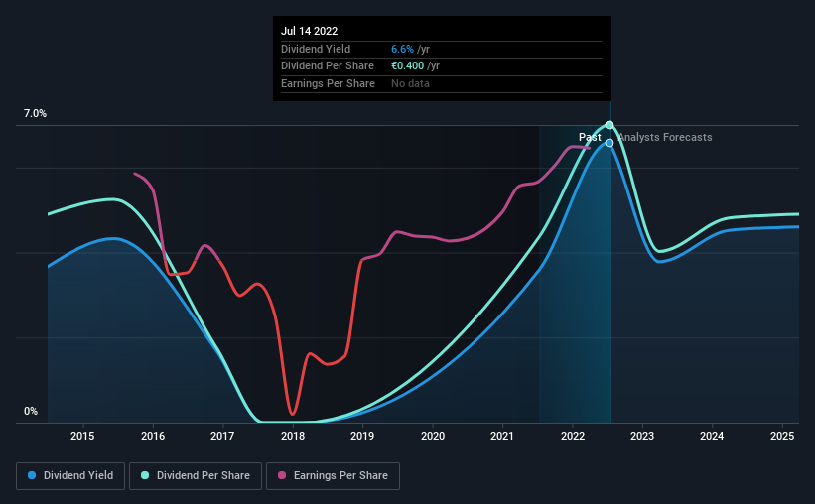Click the 0% y-axis label
This screenshot has height=504, width=815.
pos(31,411)
